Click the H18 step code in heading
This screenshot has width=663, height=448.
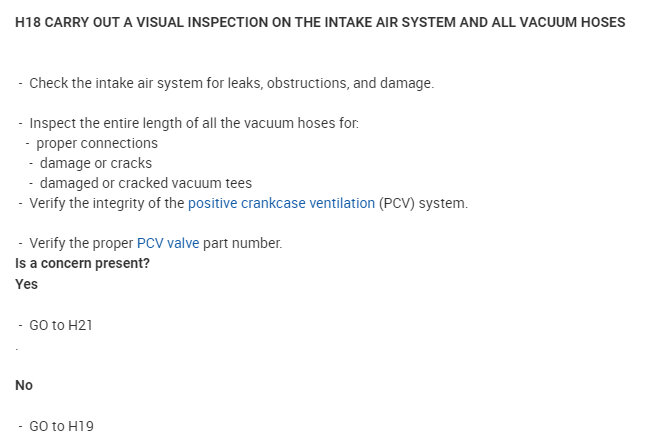(x=29, y=22)
